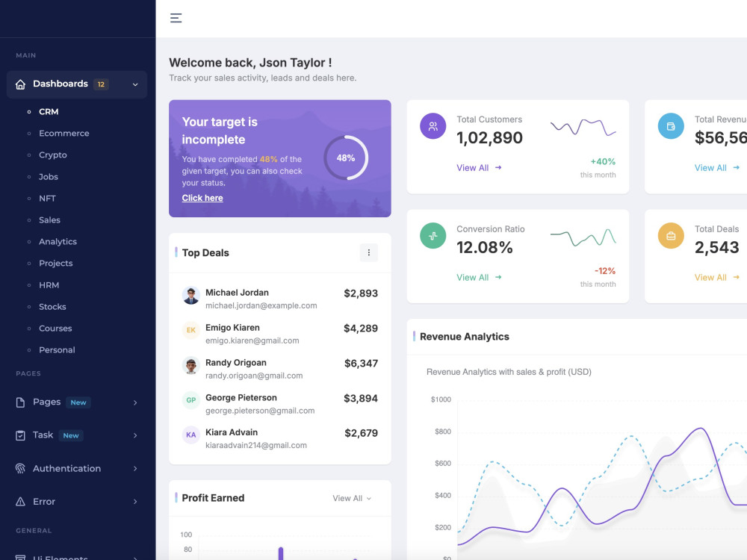Click the Revenue Analytics heading

465,337
